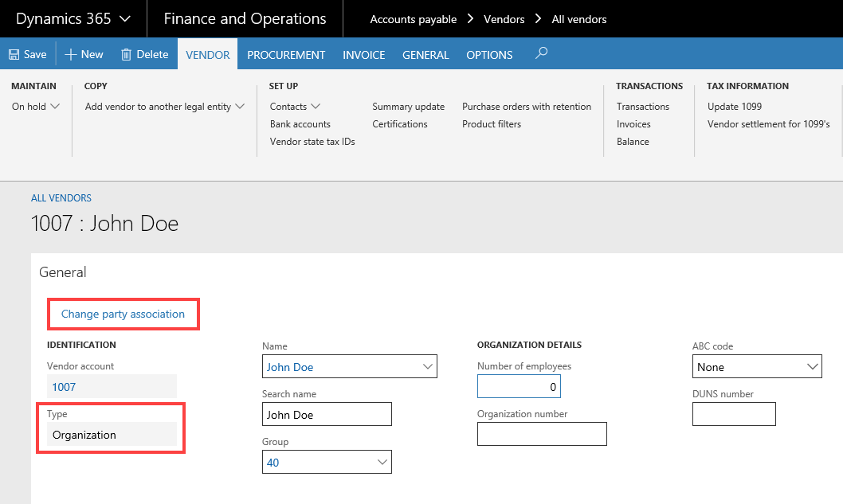Click the New plus icon
This screenshot has height=504, width=843.
tap(71, 55)
